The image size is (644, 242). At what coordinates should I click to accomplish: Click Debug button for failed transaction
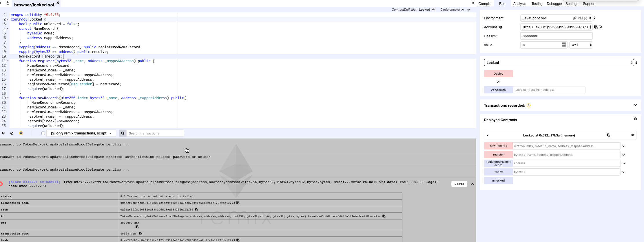pyautogui.click(x=459, y=184)
